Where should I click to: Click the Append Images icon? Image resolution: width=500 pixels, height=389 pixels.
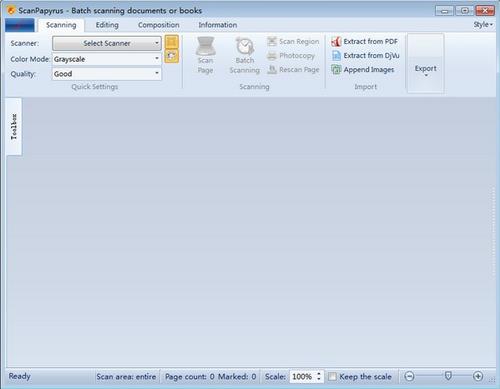click(336, 70)
